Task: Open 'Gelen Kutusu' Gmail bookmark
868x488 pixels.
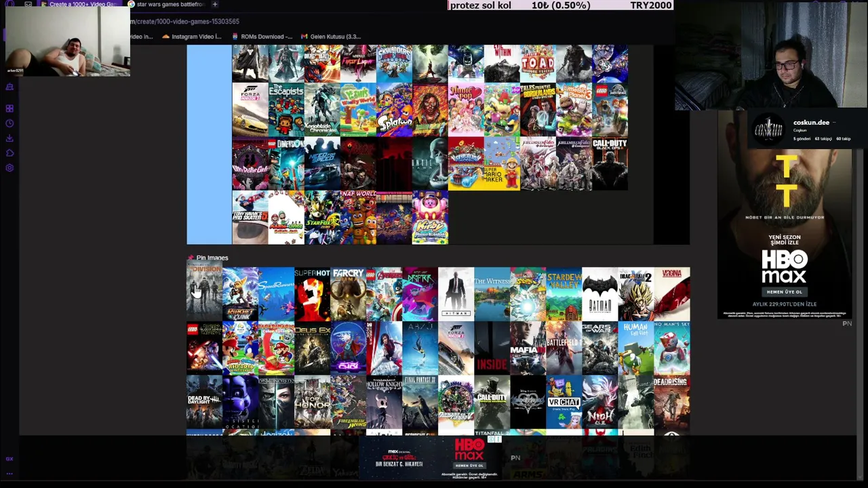Action: click(x=331, y=37)
